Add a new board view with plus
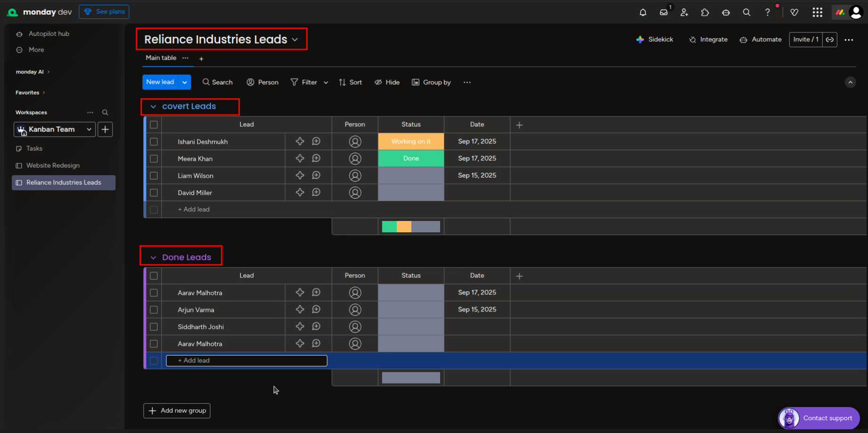This screenshot has width=868, height=433. tap(201, 59)
